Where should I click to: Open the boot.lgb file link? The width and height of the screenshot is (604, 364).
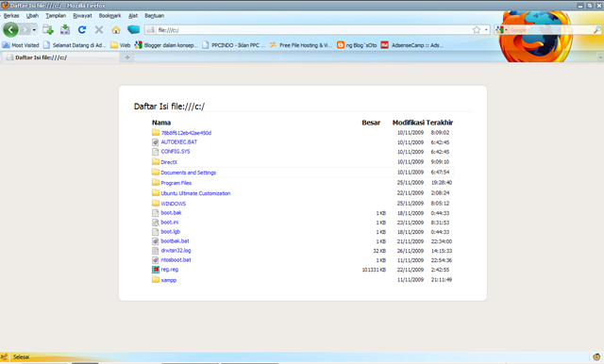coord(170,232)
